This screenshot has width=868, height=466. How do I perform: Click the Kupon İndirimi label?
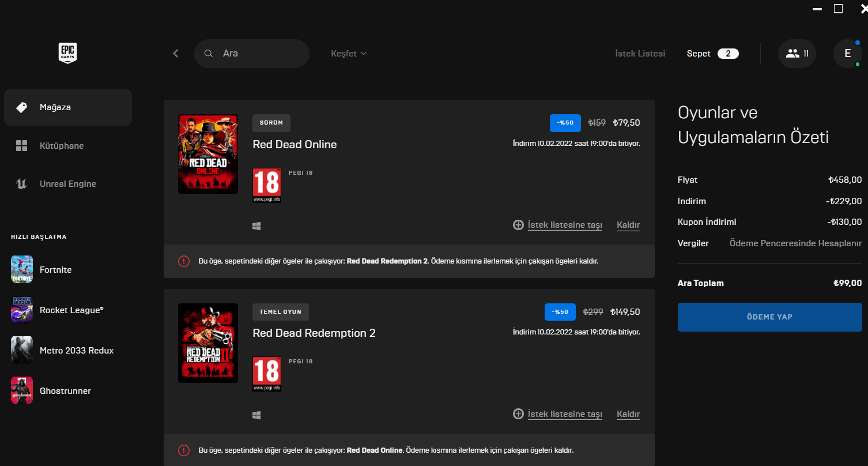coord(707,222)
